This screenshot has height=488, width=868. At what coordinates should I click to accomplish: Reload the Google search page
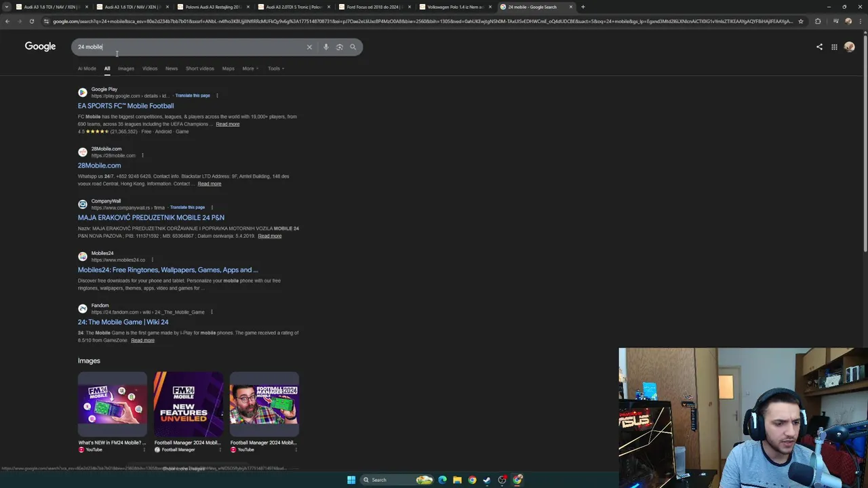tap(31, 21)
